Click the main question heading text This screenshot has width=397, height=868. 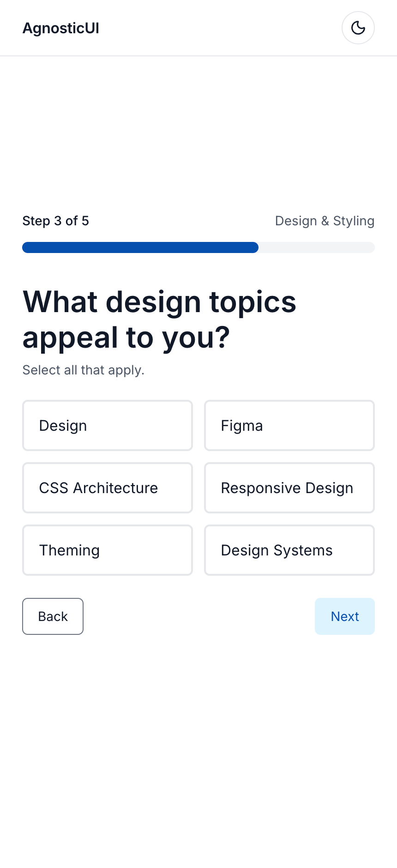pyautogui.click(x=159, y=319)
